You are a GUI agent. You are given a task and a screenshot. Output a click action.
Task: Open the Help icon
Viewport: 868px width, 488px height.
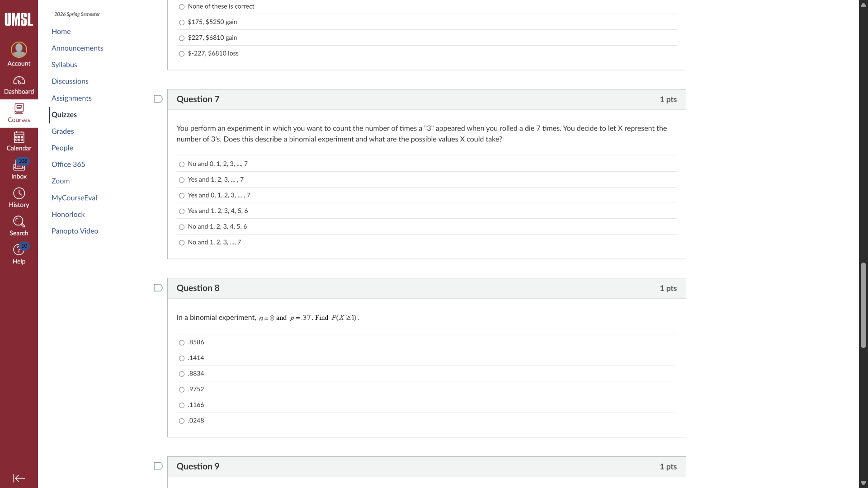(19, 250)
